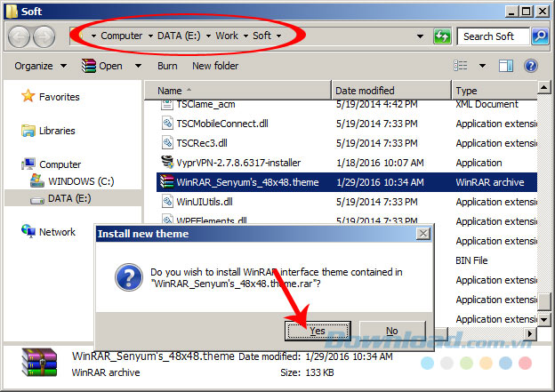Click the WinRAR Open toolbar icon
The height and width of the screenshot is (392, 555).
(x=88, y=66)
